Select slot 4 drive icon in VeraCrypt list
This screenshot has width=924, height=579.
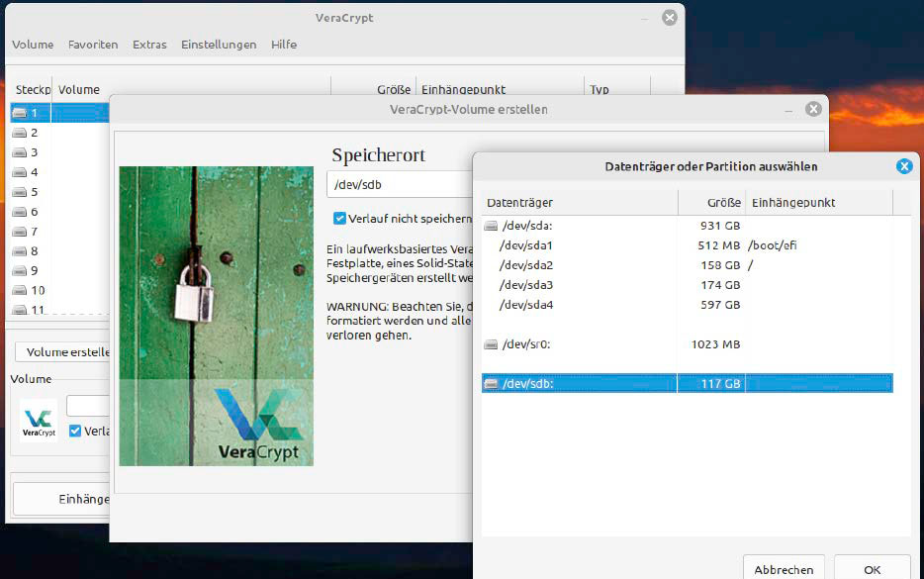[20, 172]
